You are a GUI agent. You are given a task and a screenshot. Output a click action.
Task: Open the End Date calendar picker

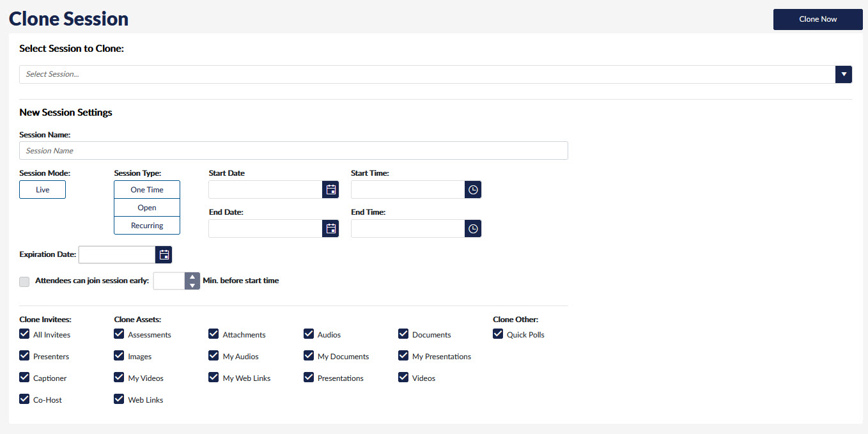330,229
